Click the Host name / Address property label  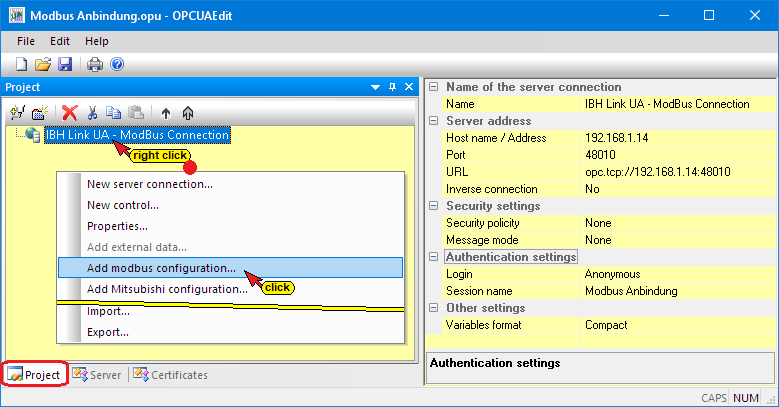tap(496, 138)
